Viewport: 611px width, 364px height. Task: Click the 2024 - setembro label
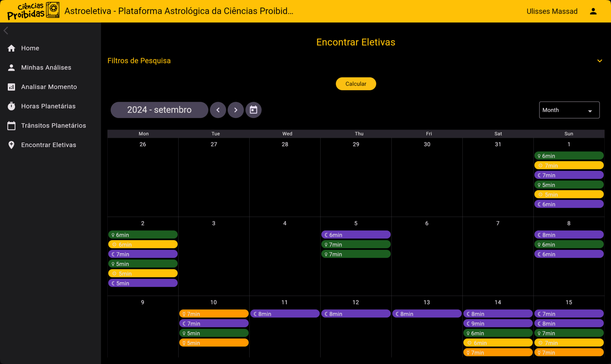[x=159, y=110]
